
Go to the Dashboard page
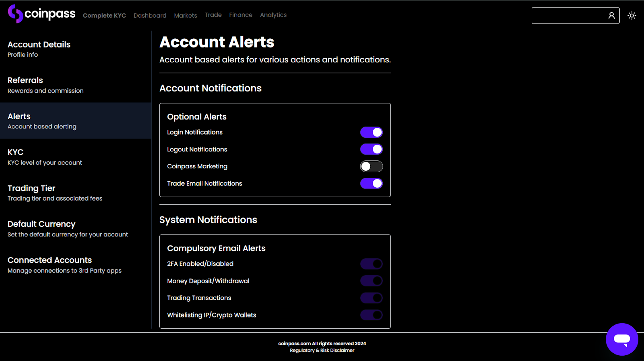pyautogui.click(x=150, y=16)
